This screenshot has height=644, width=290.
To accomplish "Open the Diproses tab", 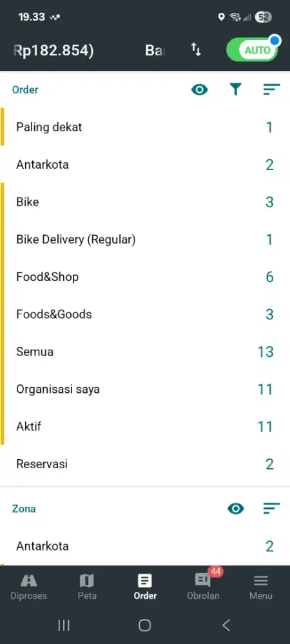I will click(29, 587).
